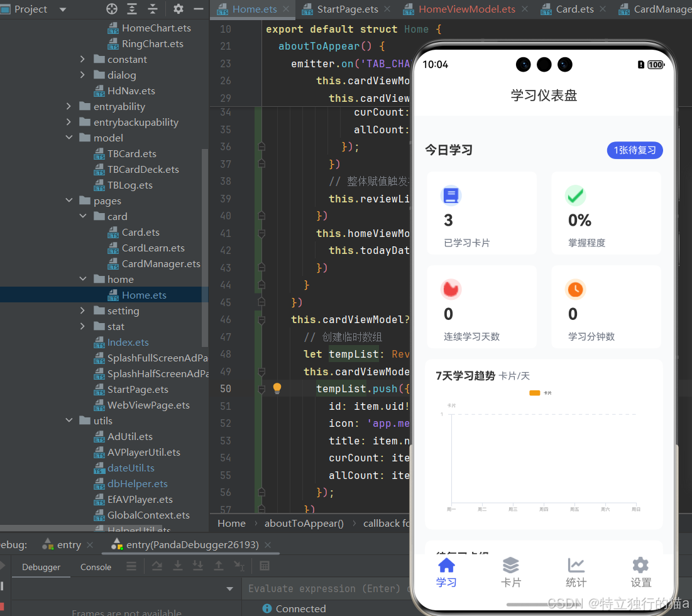This screenshot has width=692, height=616.
Task: Tap the 设置 gear tab in phone preview
Action: pos(640,573)
